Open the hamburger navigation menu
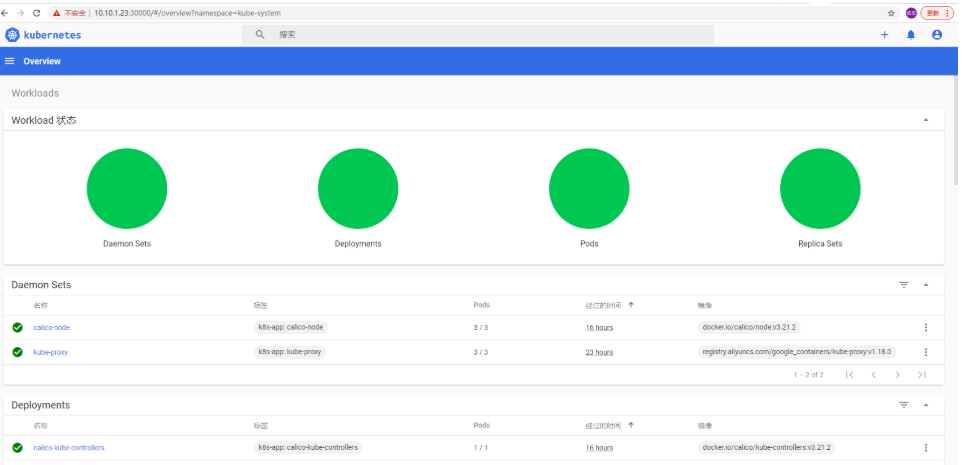 click(10, 61)
